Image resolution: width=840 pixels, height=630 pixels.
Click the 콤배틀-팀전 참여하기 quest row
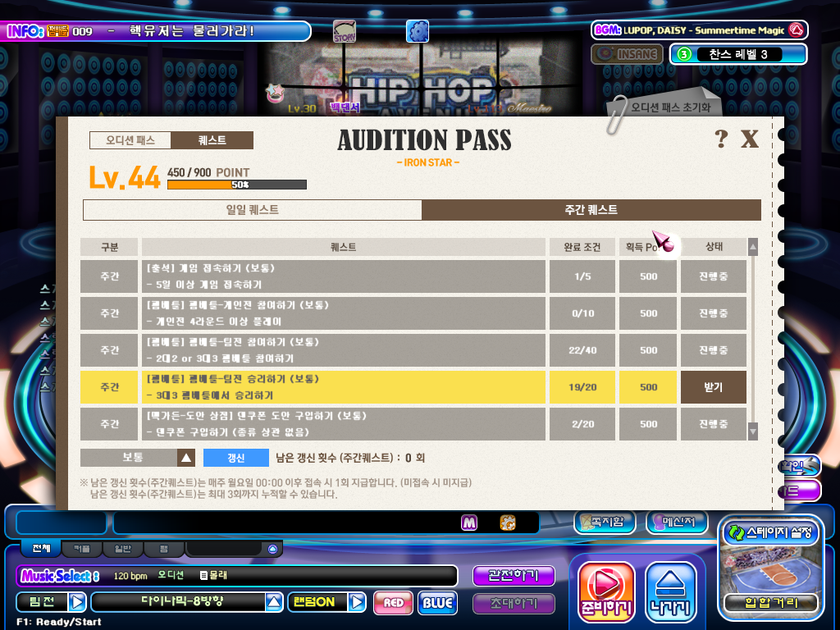point(344,350)
